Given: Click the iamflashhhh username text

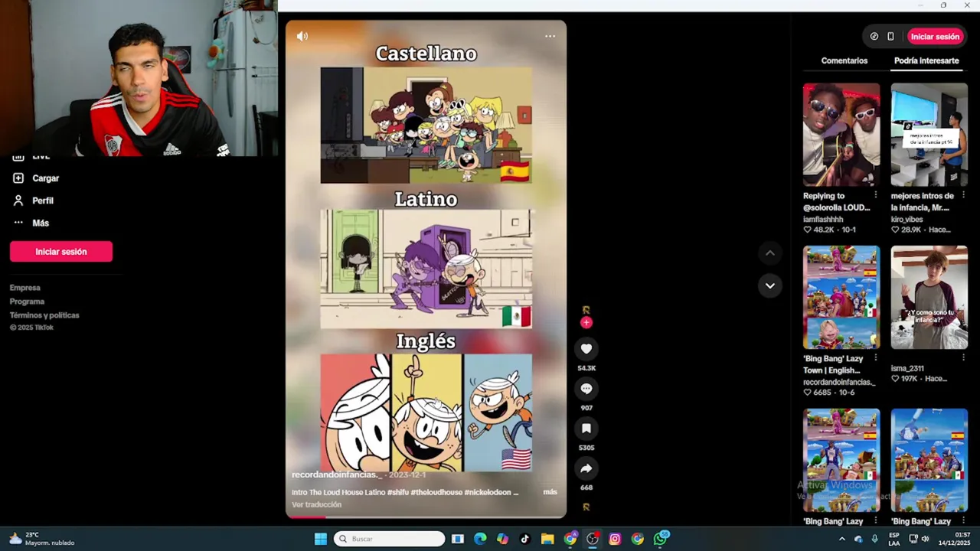Looking at the screenshot, I should point(823,220).
